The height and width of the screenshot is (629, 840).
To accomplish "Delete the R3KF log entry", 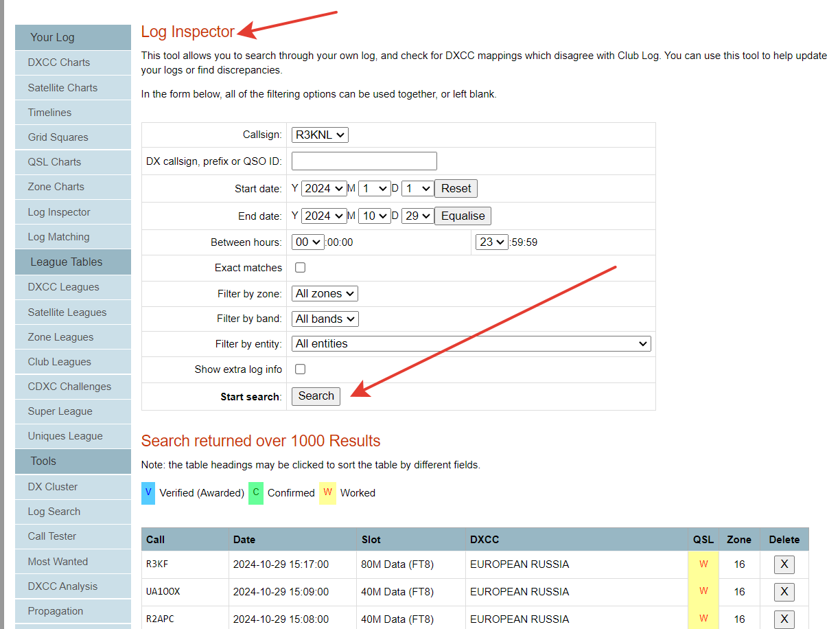I will 784,564.
